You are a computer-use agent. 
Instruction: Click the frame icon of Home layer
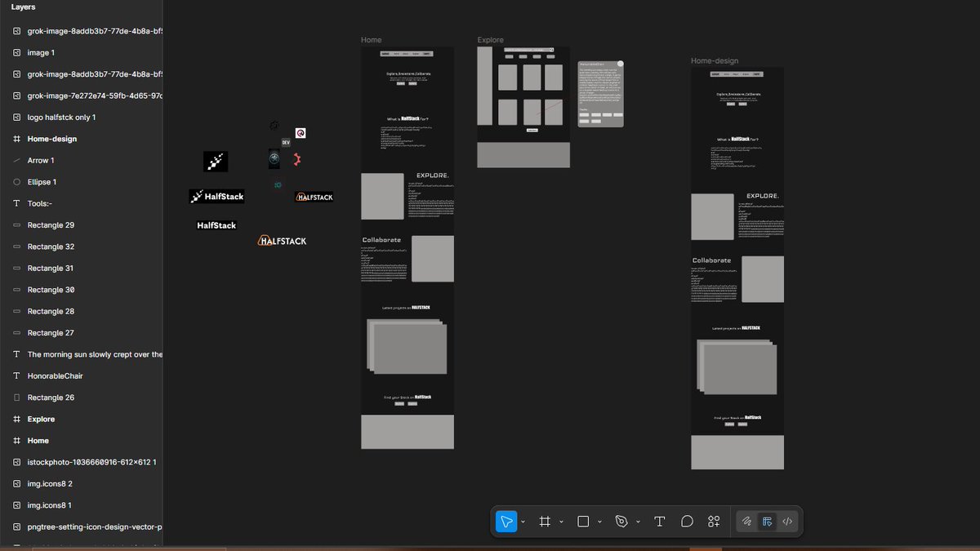[16, 441]
